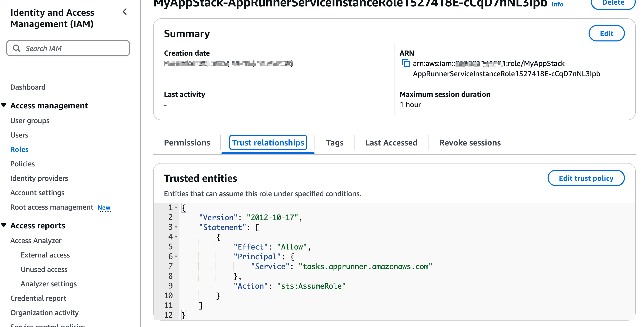This screenshot has width=644, height=327.
Task: Open Info link next to role name
Action: (557, 4)
